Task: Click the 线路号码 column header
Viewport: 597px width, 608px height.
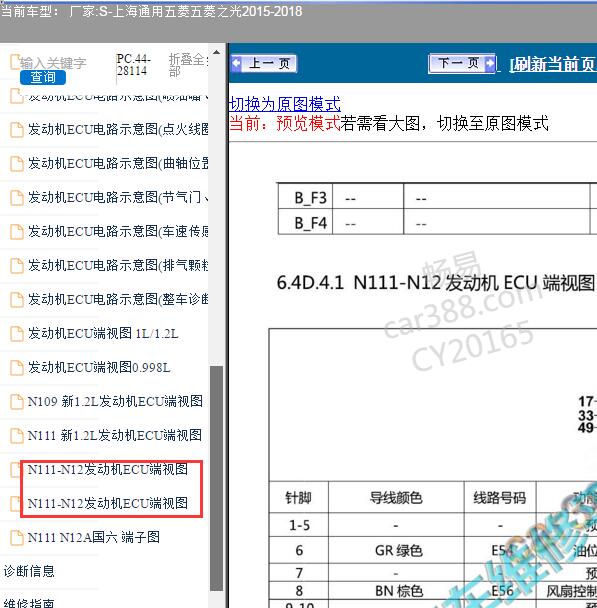Action: [x=500, y=497]
